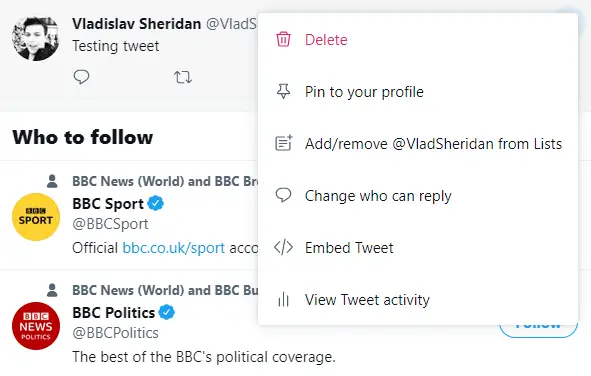Click the reply icon under Testing tweet
The height and width of the screenshot is (376, 591).
click(81, 77)
